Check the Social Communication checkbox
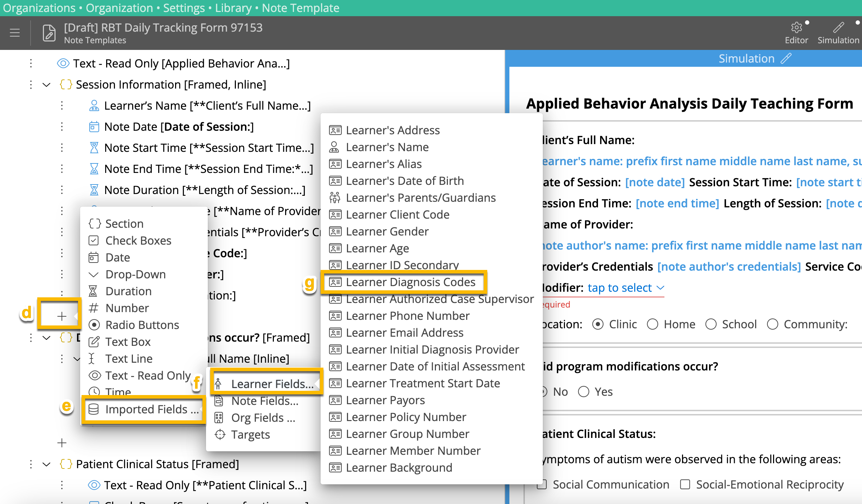The image size is (862, 504). coord(541,484)
